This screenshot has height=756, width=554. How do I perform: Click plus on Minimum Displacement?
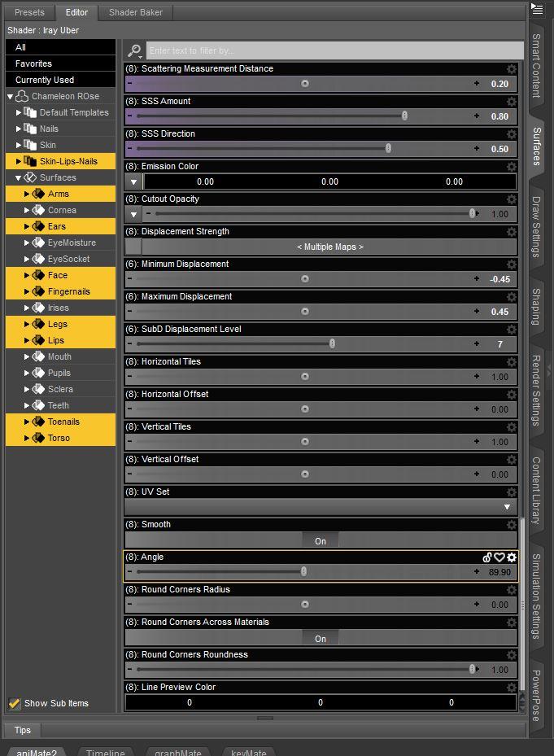(x=477, y=278)
